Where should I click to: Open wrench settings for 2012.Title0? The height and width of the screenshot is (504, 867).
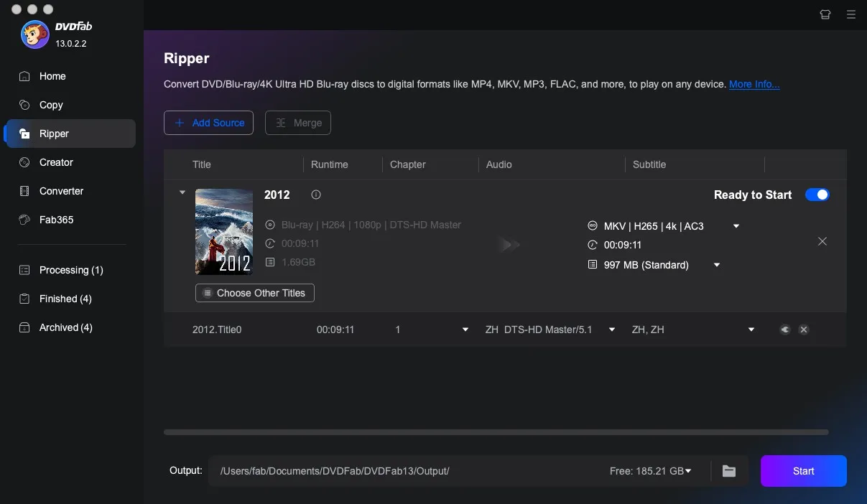point(784,330)
